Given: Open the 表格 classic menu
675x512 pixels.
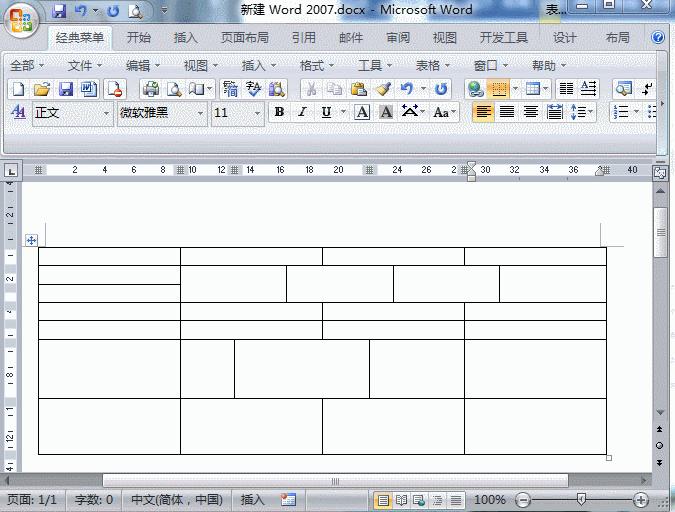Looking at the screenshot, I should [433, 65].
